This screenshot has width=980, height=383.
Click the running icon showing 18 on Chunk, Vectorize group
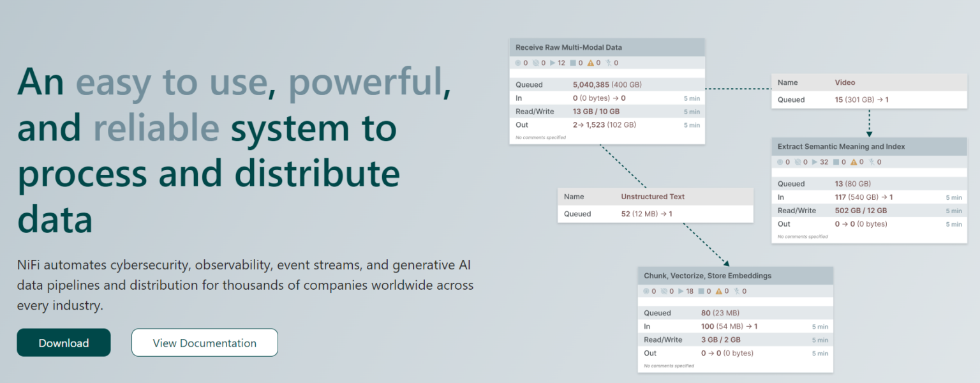point(681,290)
